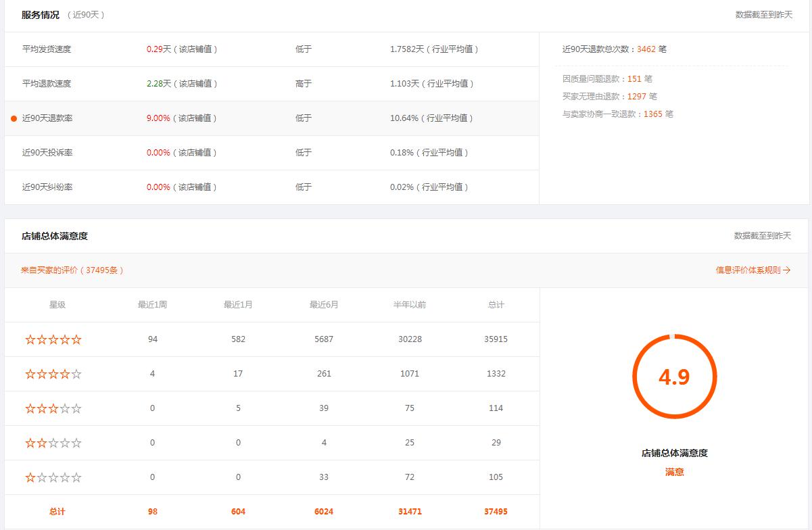The height and width of the screenshot is (530, 812).
Task: Click the one-star rating icons
Action: click(x=53, y=477)
